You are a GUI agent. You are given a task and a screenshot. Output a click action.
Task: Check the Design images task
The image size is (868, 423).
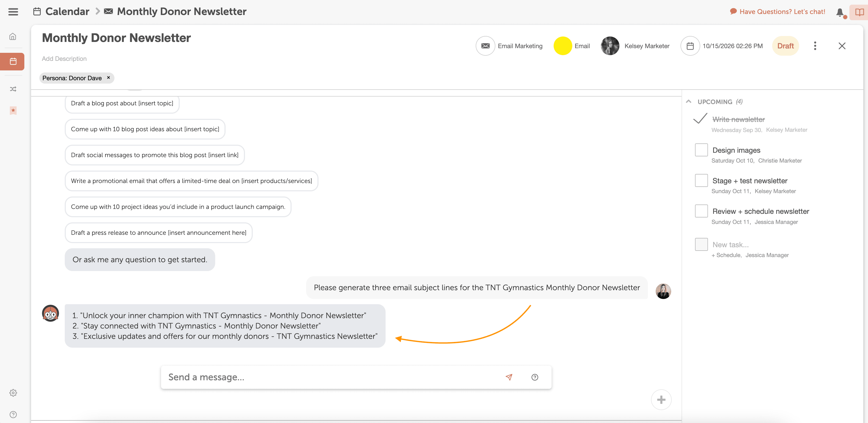pos(701,150)
